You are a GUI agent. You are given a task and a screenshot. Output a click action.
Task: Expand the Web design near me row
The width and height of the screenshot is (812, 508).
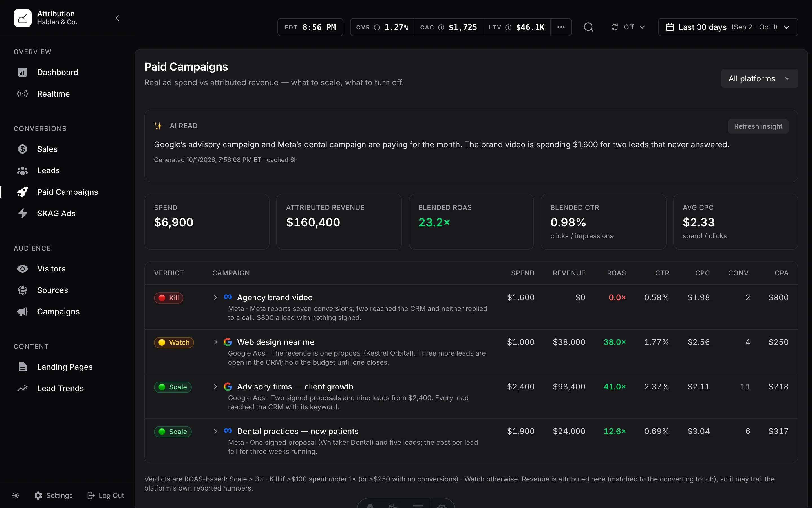pos(215,342)
